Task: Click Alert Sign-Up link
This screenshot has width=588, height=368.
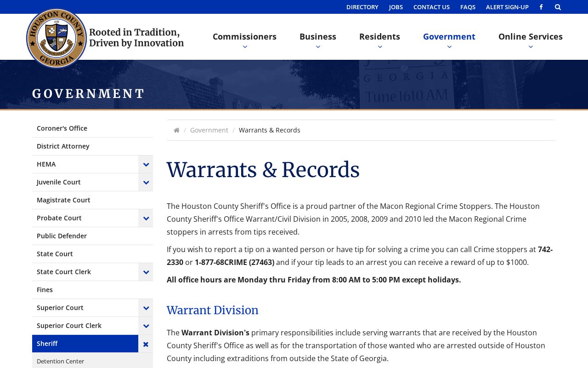Action: tap(507, 7)
